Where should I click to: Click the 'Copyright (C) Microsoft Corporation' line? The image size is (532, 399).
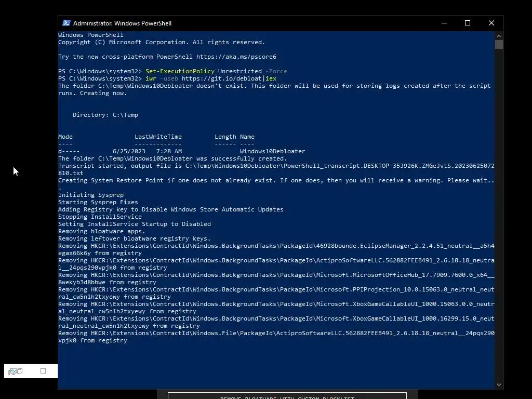[x=162, y=42]
